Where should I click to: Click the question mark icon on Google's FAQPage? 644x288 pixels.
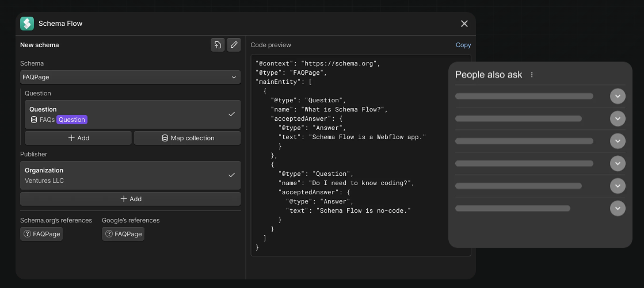point(109,234)
